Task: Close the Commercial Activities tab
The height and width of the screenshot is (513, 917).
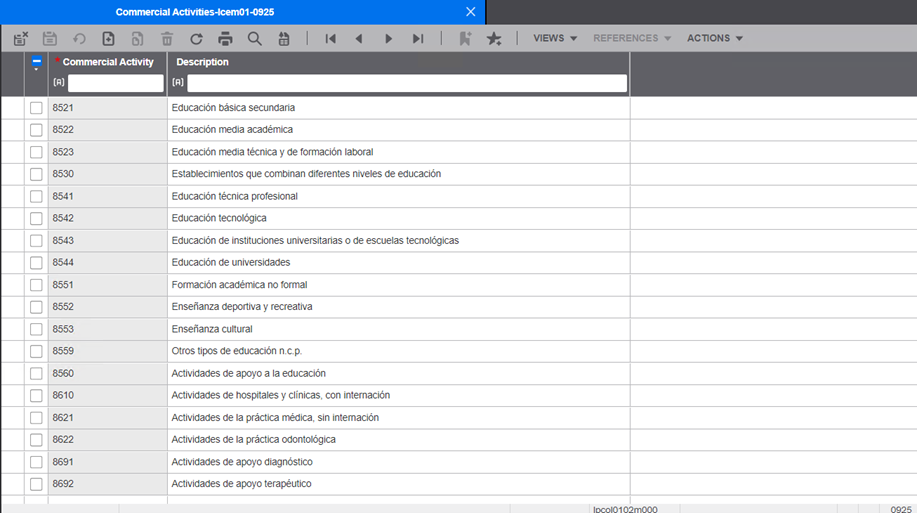Action: click(471, 12)
